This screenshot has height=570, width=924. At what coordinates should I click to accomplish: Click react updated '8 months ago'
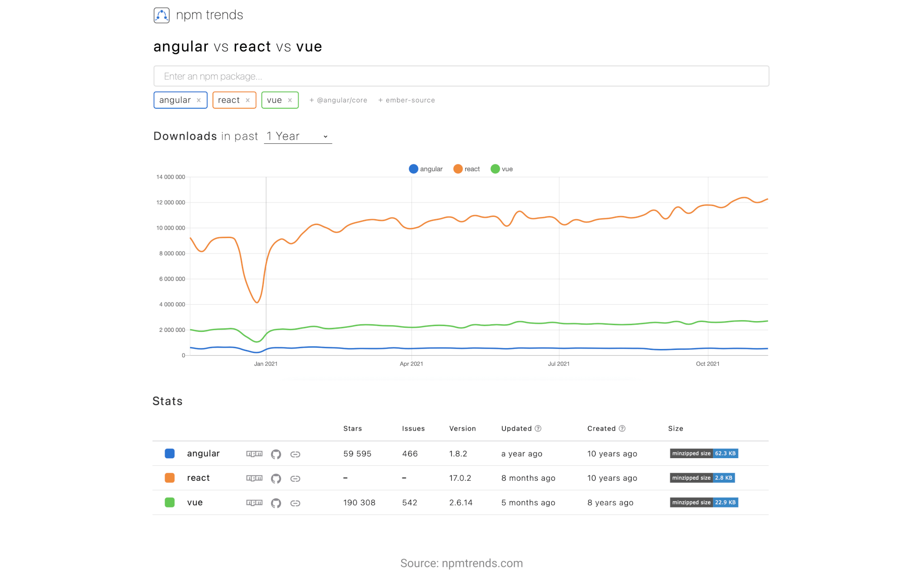528,478
